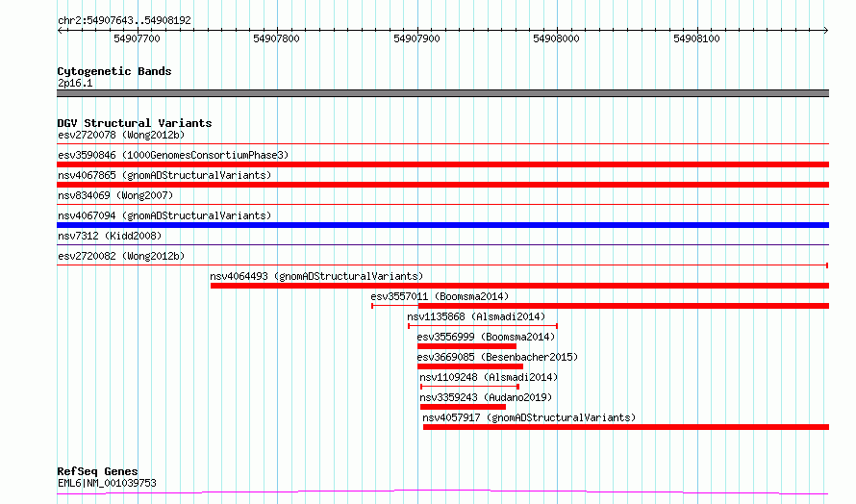Click the red bar under esv3590846
Screen dimensions: 856x504
click(442, 164)
